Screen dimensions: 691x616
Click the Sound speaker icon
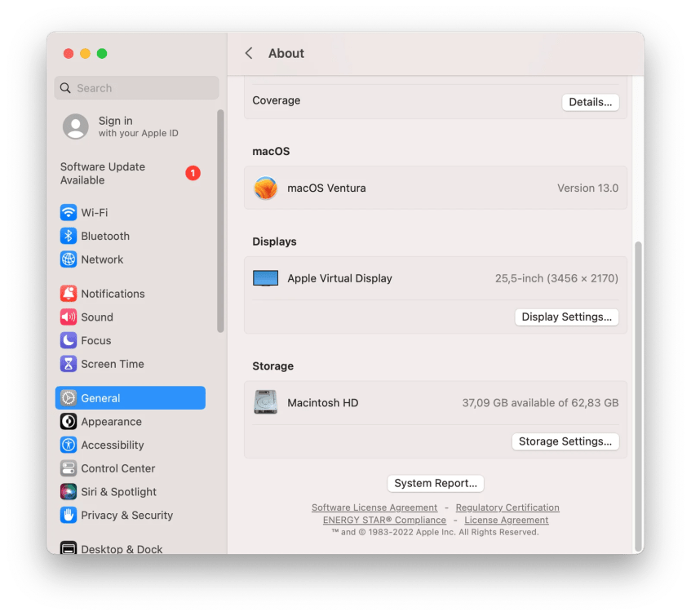(69, 317)
